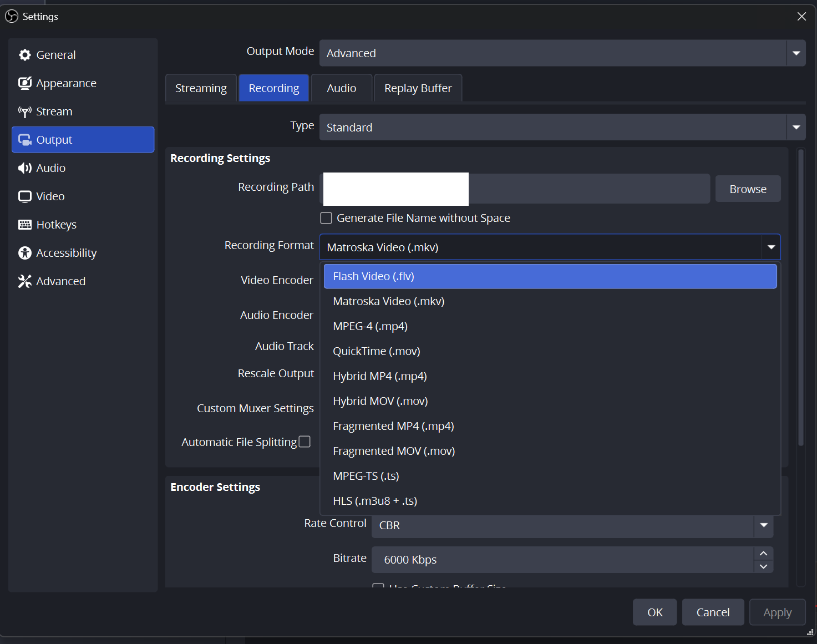Click Browse to choose recording path
Image resolution: width=817 pixels, height=644 pixels.
pos(748,189)
